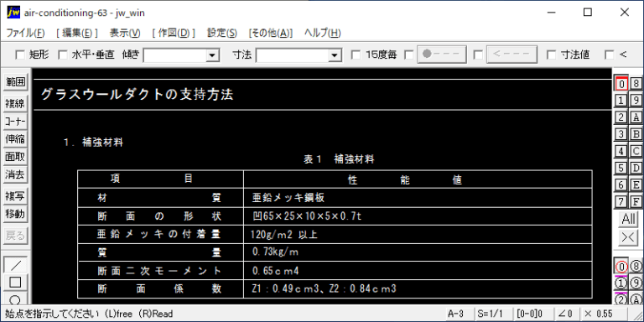Viewport: 644px width, 322px height.
Task: Click layer group button 0 (circled)
Action: coord(621,267)
